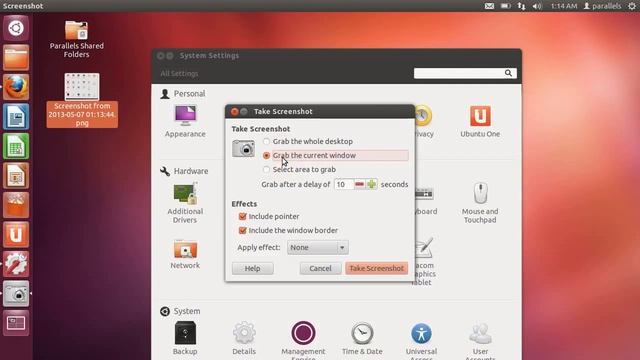Open Parallels Shared Folders desktop icon
The image size is (640, 360).
[77, 39]
